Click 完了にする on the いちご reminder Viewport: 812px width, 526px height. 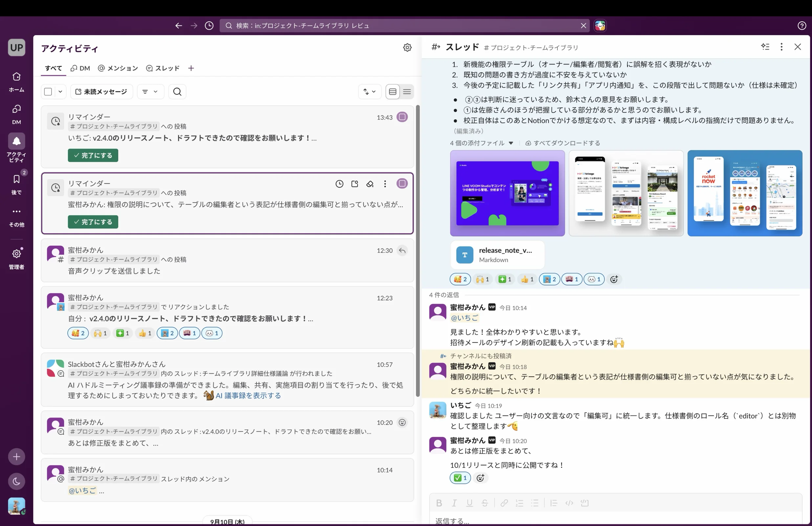(x=93, y=155)
